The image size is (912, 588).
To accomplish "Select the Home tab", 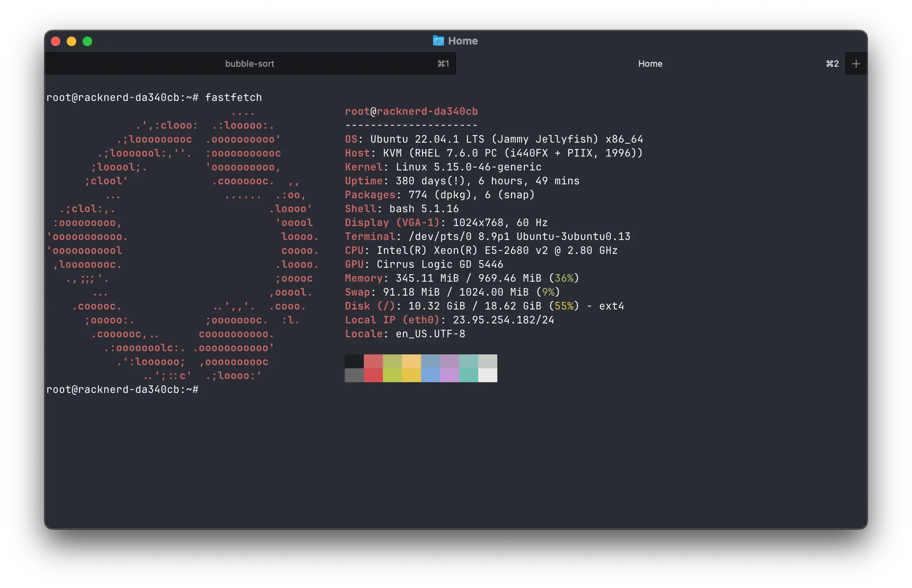I will point(650,64).
